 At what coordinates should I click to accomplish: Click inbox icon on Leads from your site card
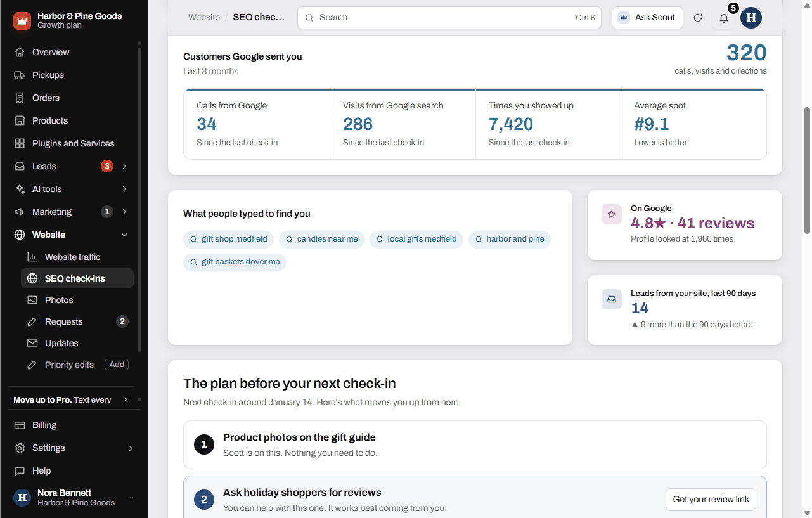tap(612, 299)
